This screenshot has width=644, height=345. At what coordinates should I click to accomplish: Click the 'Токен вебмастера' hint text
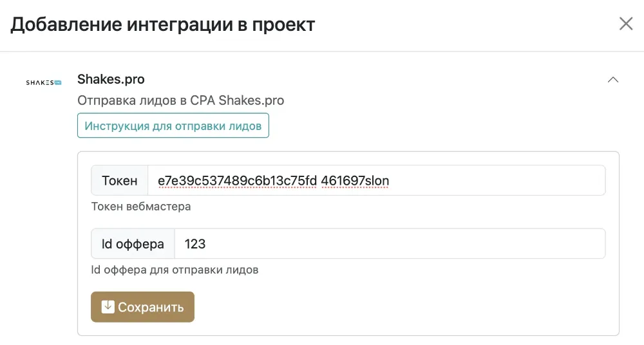click(x=141, y=207)
